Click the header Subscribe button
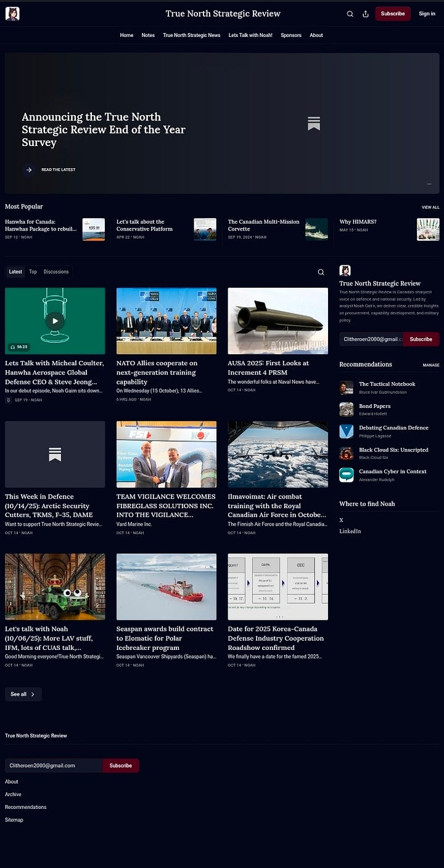Viewport: 444px width, 868px height. tap(393, 14)
